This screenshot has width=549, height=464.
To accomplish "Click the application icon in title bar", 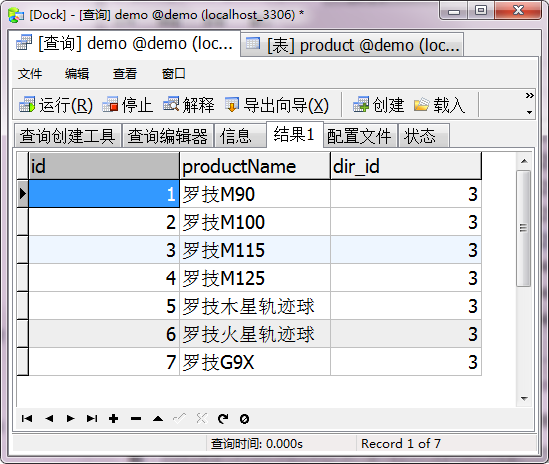I will 16,15.
